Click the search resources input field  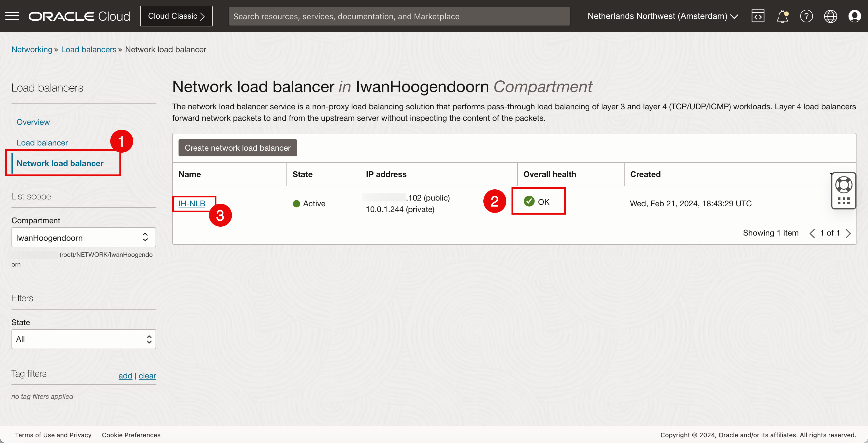tap(399, 16)
